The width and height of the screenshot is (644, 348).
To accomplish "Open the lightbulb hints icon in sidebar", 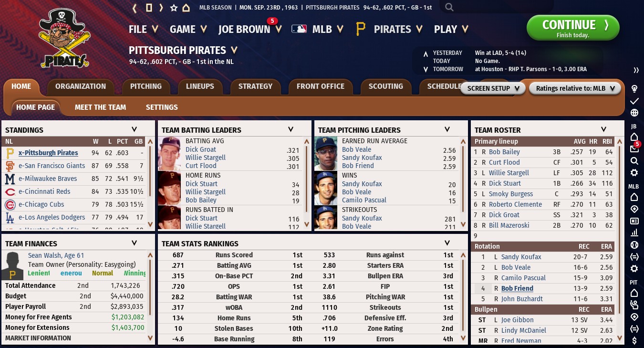I will click(634, 88).
